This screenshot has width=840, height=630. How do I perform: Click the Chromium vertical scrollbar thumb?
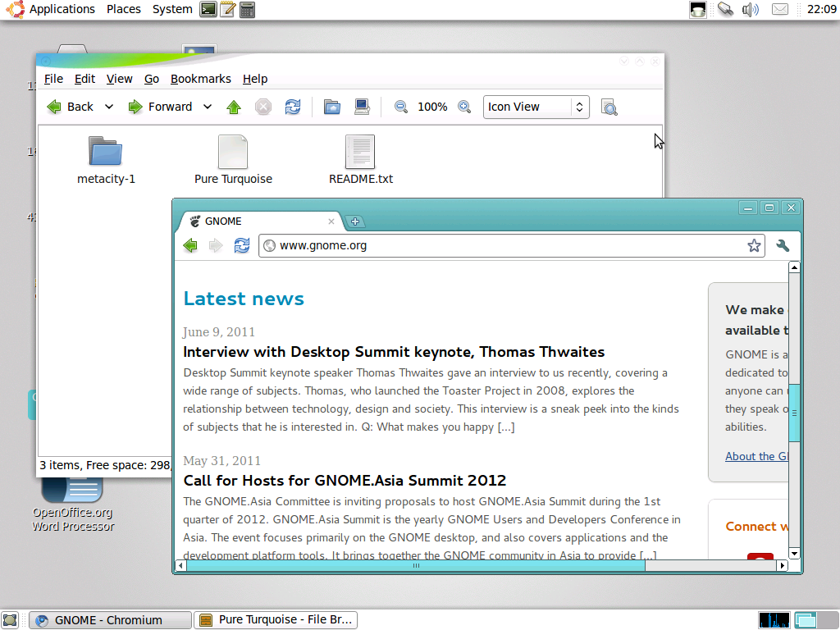(x=794, y=413)
